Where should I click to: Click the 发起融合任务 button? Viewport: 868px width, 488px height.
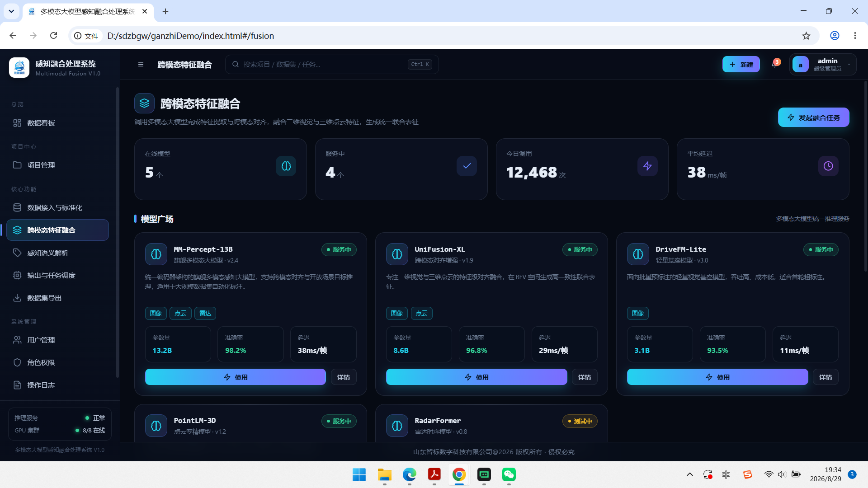point(813,117)
